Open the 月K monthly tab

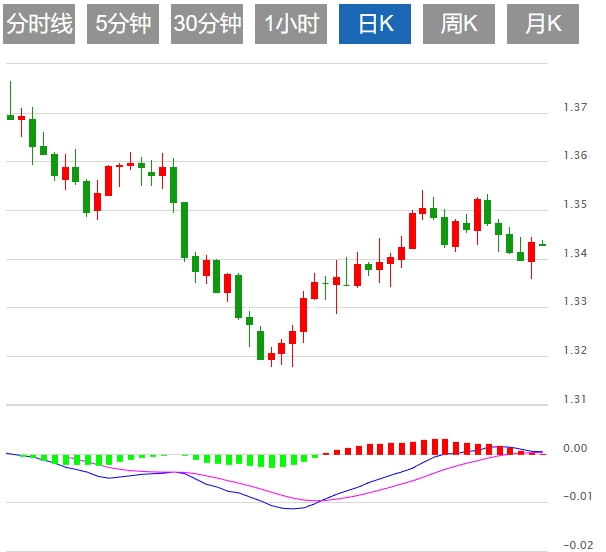coord(543,24)
